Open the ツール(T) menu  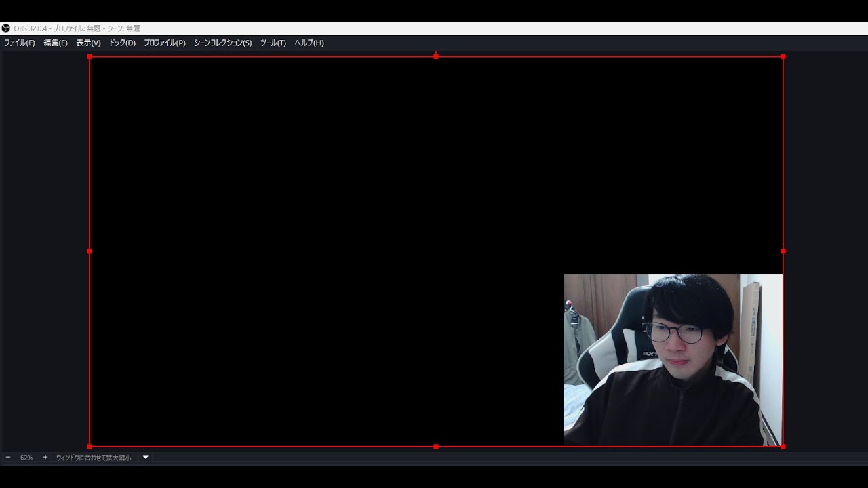tap(273, 43)
